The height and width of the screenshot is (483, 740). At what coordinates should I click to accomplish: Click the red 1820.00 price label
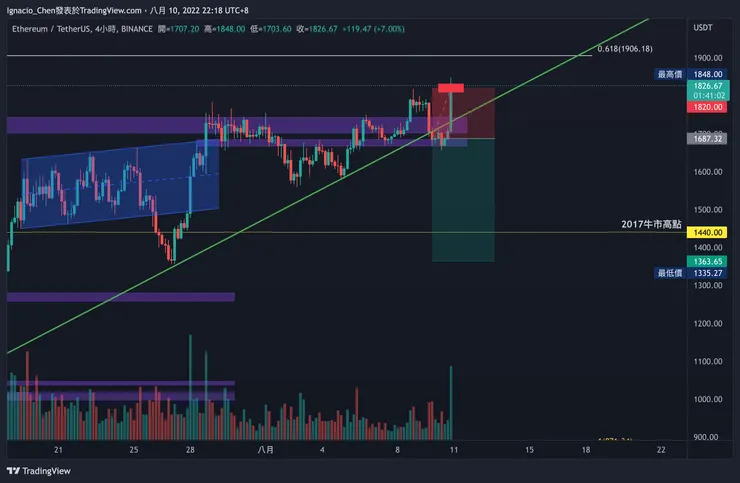(x=707, y=107)
